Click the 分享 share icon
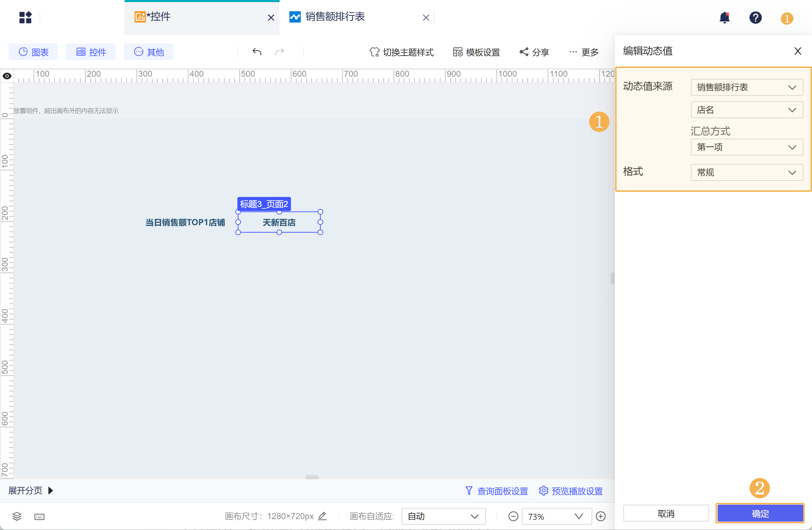Image resolution: width=812 pixels, height=530 pixels. tap(524, 52)
